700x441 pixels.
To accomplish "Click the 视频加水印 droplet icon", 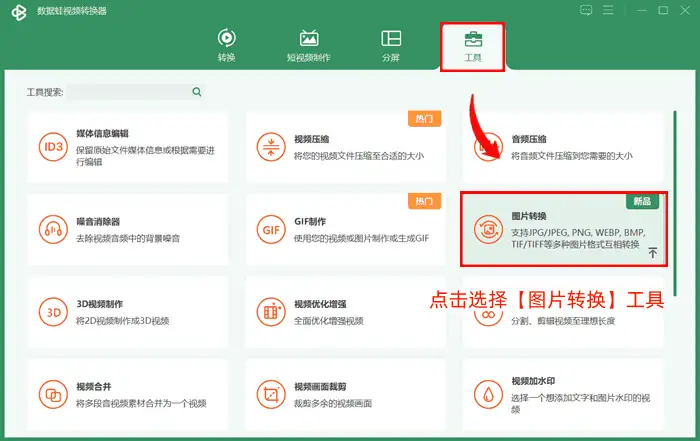I will point(488,395).
